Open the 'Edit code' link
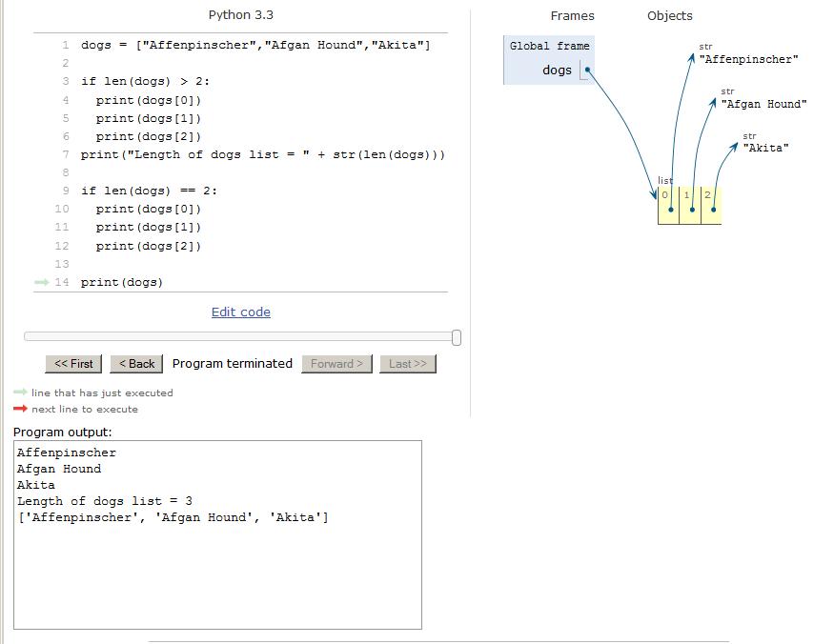Screen dimensions: 814x644 pos(241,312)
